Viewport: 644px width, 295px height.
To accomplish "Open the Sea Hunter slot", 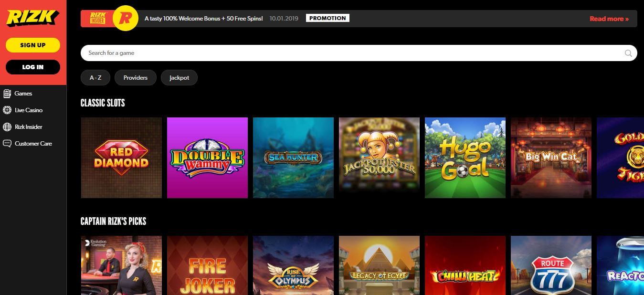I will tap(293, 158).
